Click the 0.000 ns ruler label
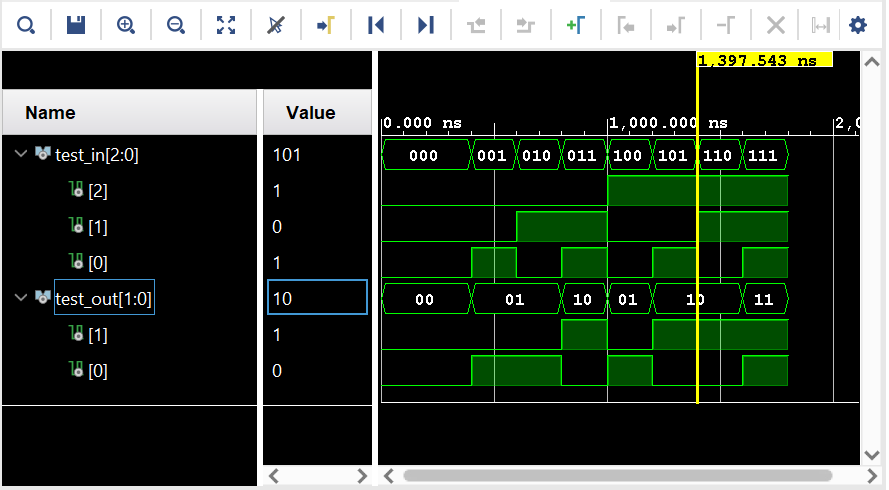889x490 pixels. tap(422, 122)
